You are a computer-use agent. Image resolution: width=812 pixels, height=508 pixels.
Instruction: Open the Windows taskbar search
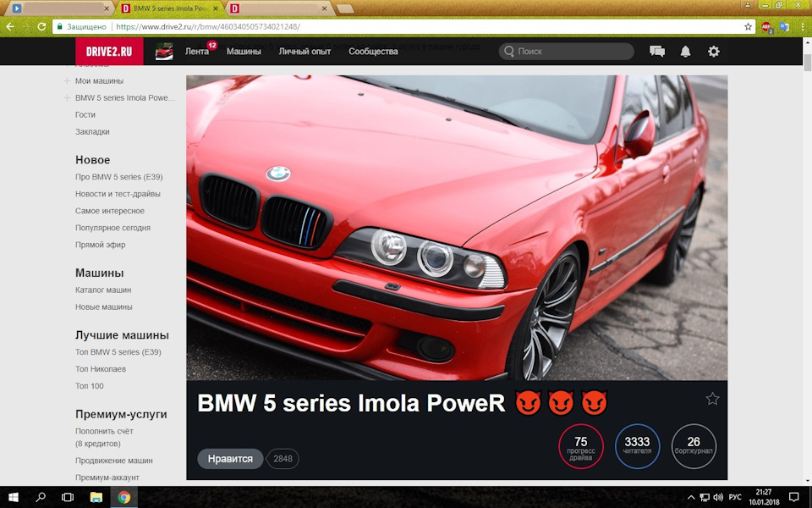pyautogui.click(x=41, y=497)
